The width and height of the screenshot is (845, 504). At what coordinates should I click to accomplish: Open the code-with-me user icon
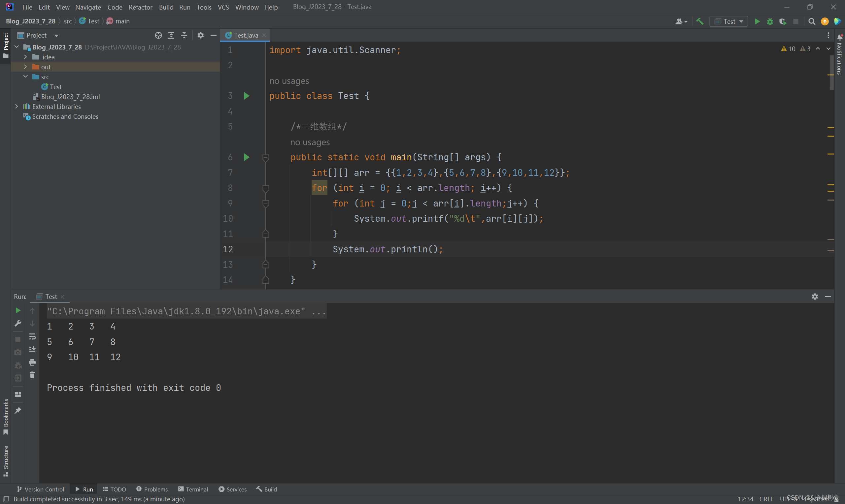pyautogui.click(x=681, y=21)
